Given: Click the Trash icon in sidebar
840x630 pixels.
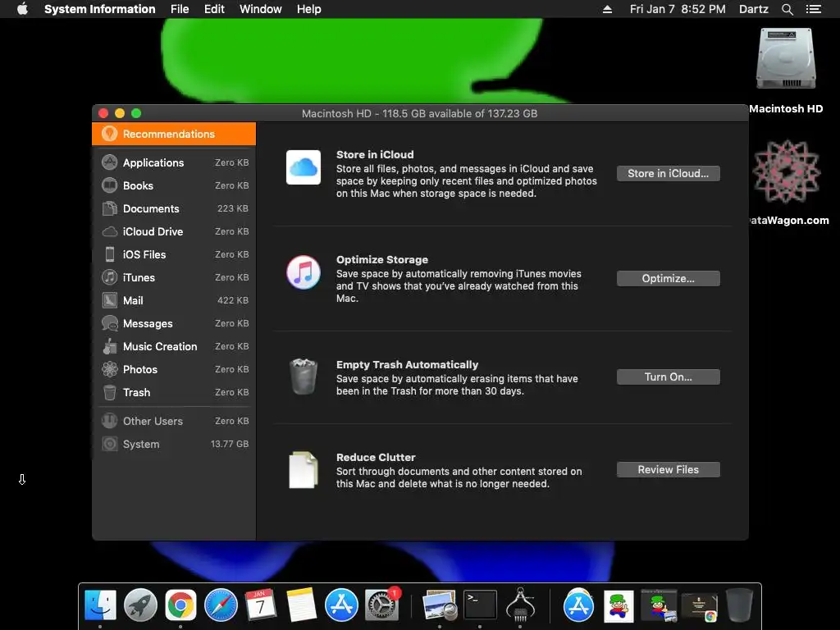Looking at the screenshot, I should click(110, 392).
